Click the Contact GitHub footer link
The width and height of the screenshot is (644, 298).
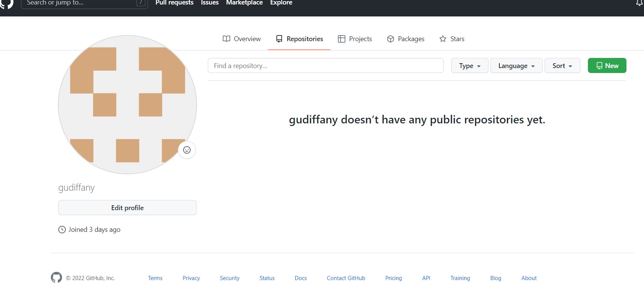[x=346, y=278]
